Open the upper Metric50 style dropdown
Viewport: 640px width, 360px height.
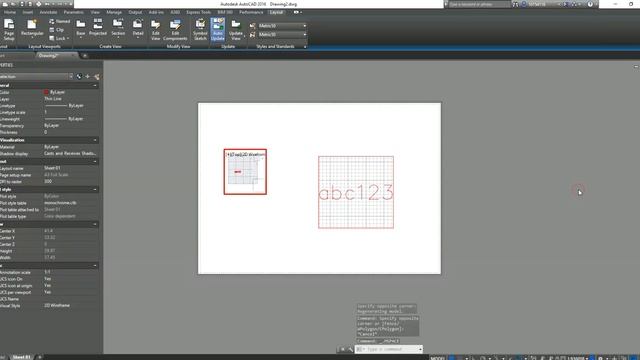(x=282, y=26)
